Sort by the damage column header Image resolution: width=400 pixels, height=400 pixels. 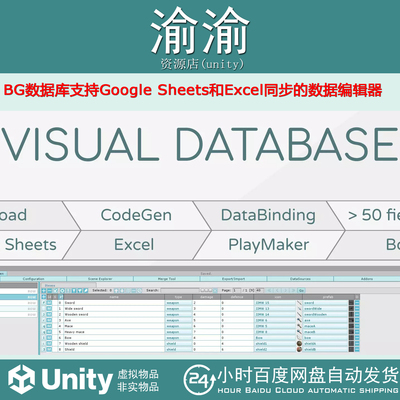coord(206,297)
